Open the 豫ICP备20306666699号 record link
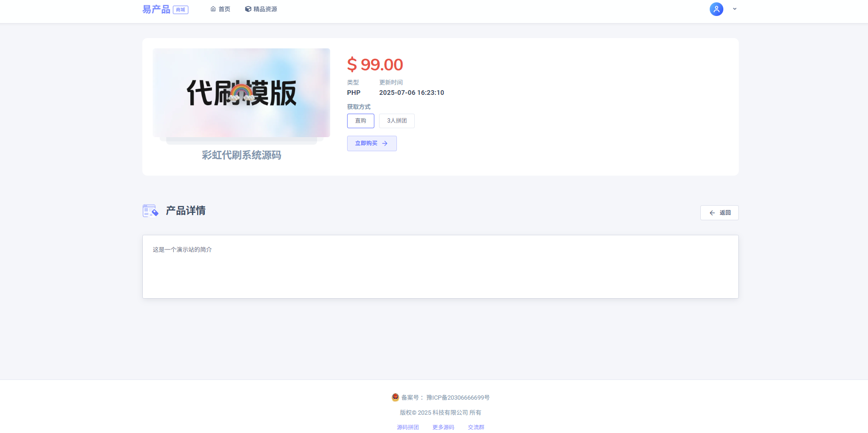The height and width of the screenshot is (433, 868). click(x=458, y=397)
